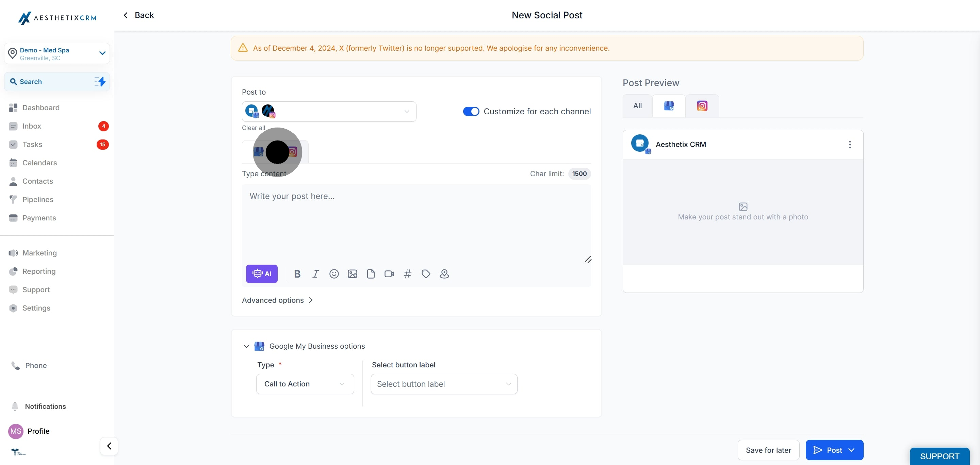The height and width of the screenshot is (465, 980).
Task: Open the AI content generator button
Action: click(261, 274)
